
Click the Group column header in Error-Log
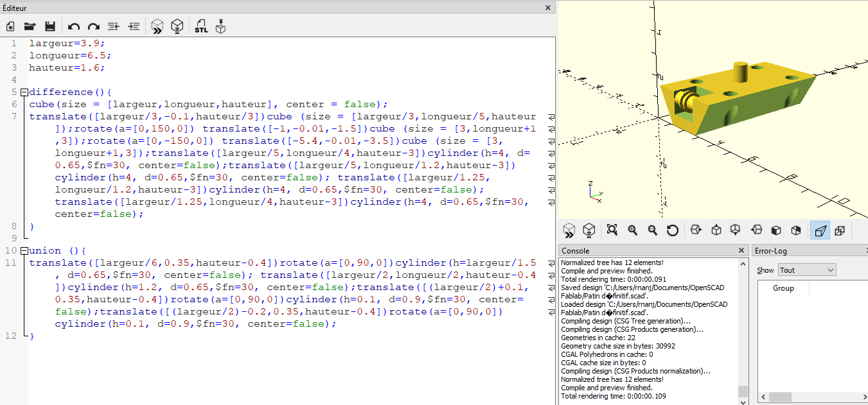[x=783, y=288]
